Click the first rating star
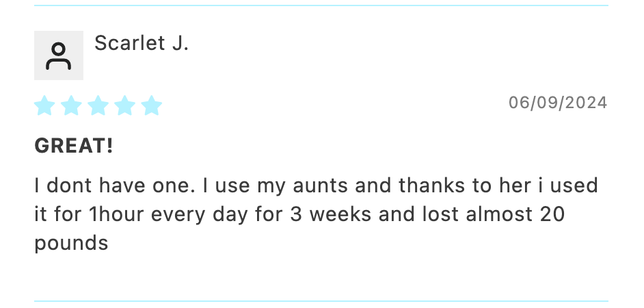Viewport: 644px width, 308px height. [x=44, y=106]
